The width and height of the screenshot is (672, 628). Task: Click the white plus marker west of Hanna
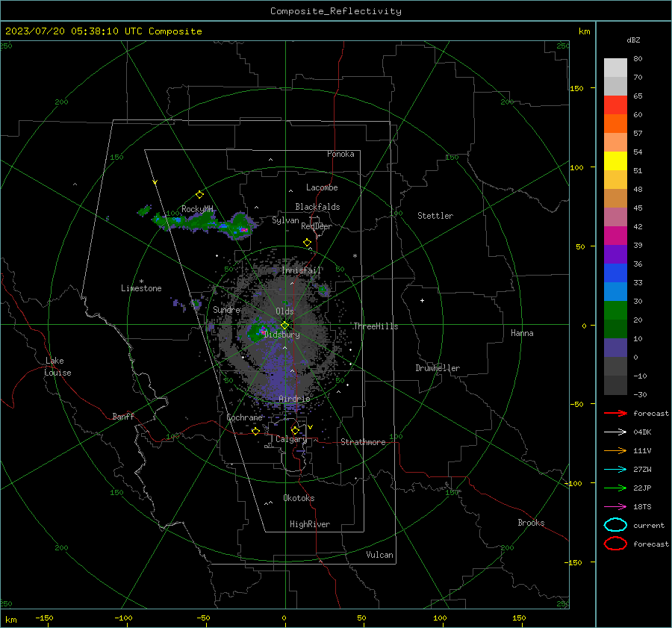pyautogui.click(x=422, y=300)
